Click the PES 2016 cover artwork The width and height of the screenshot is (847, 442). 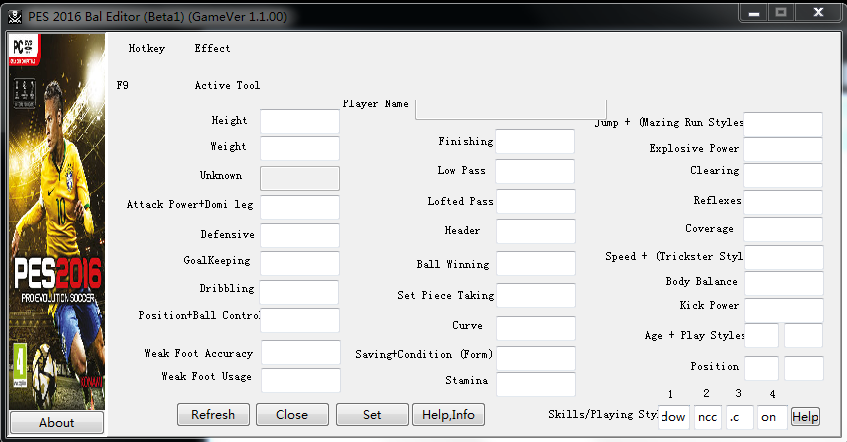click(57, 222)
